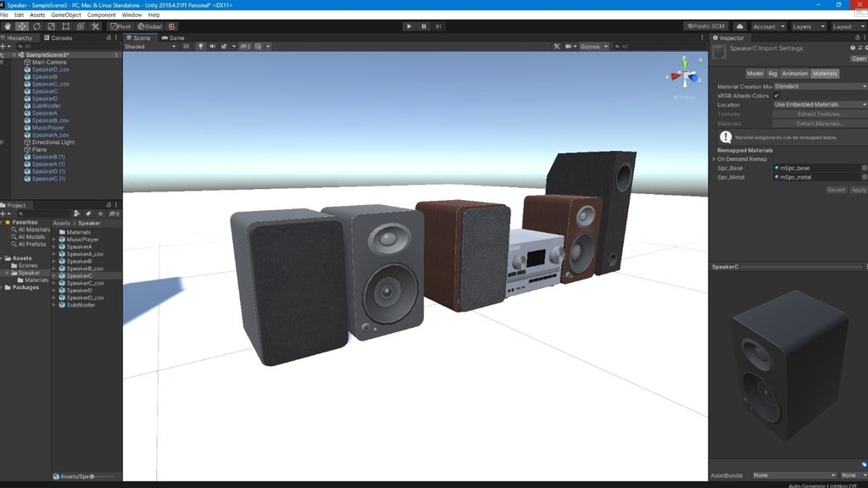Click the Scene view search field

(658, 47)
